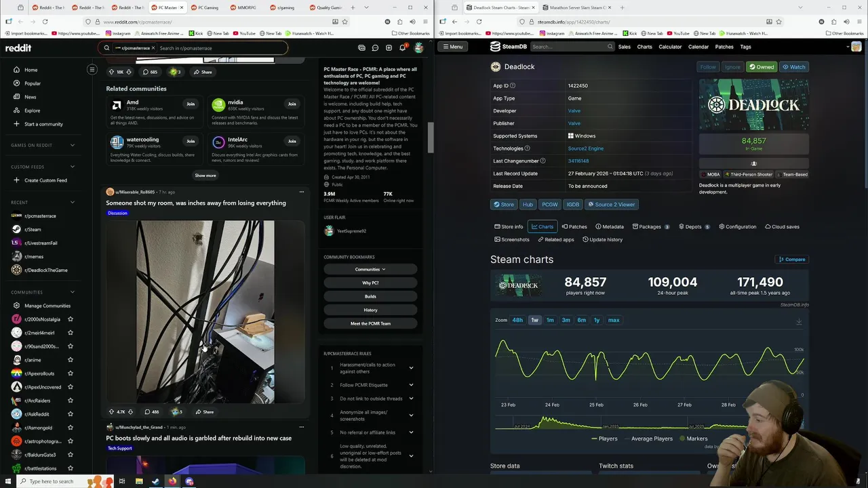Join the Amd related community
This screenshot has height=488, width=868.
point(191,104)
